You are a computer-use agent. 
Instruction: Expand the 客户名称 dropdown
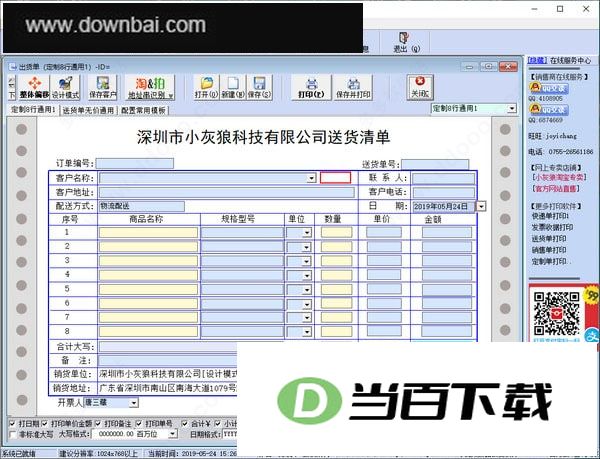point(311,178)
